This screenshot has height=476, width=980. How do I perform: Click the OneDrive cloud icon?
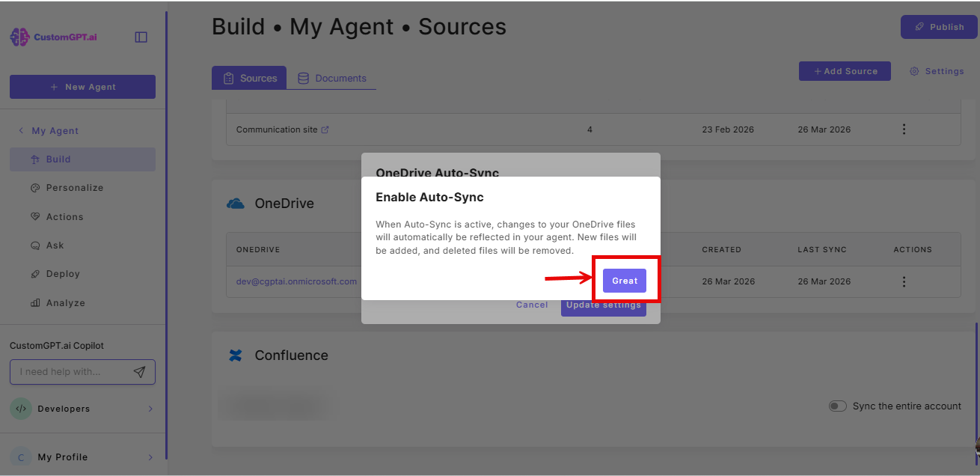[236, 204]
